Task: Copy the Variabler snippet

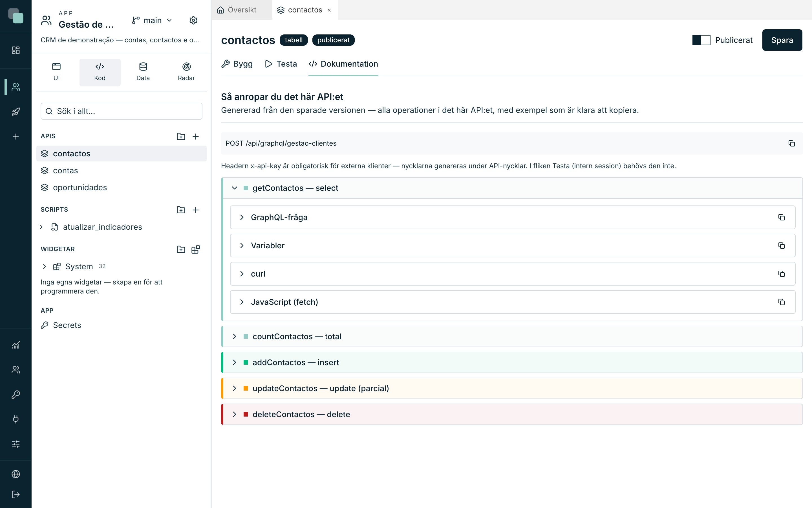Action: point(782,246)
